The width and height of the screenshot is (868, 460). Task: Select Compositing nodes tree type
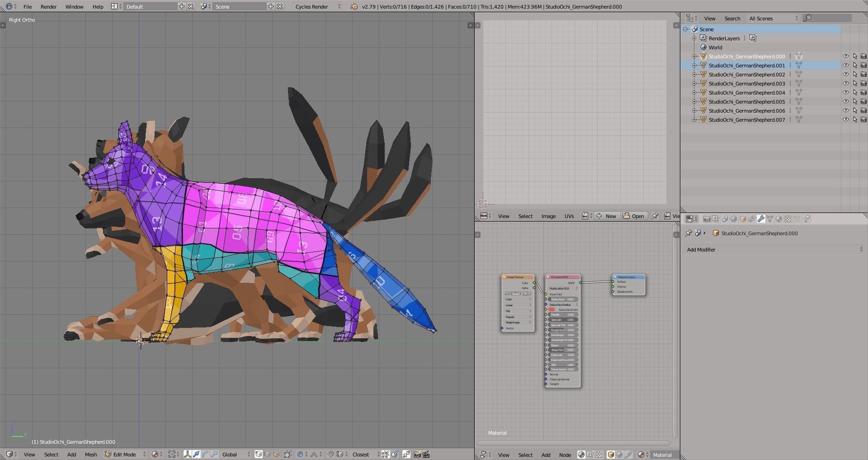pos(590,455)
